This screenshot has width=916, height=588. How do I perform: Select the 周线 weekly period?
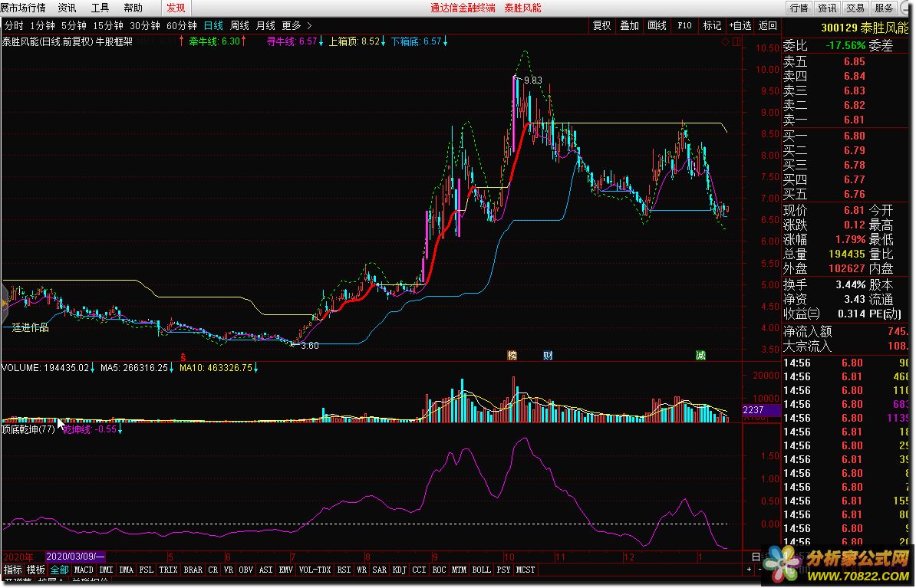(x=239, y=26)
